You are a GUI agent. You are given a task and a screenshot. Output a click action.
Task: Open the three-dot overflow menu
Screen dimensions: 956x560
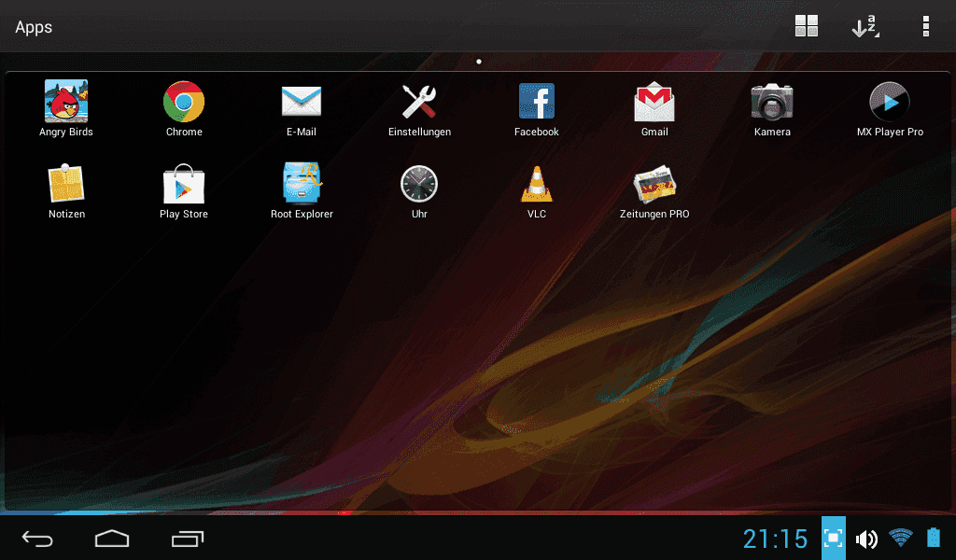[925, 26]
